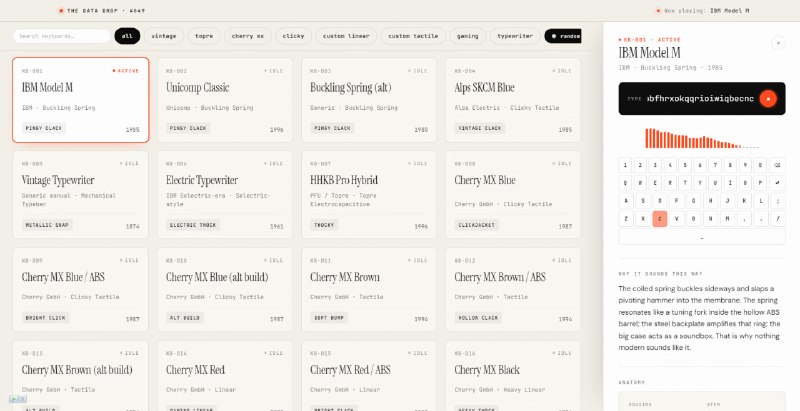The image size is (800, 411).
Task: Click the BRIGHT CLICK tag on Cherry MX Blue / ABS card
Action: coord(46,318)
